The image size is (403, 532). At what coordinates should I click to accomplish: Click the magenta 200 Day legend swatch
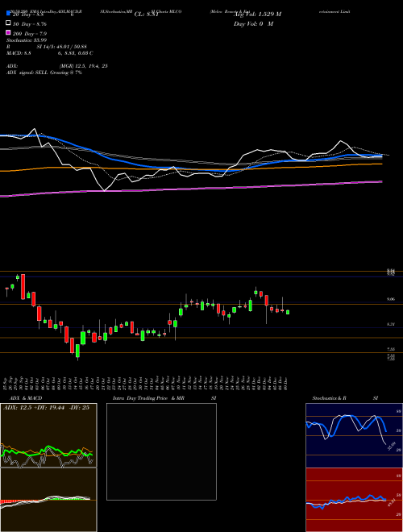click(x=8, y=32)
